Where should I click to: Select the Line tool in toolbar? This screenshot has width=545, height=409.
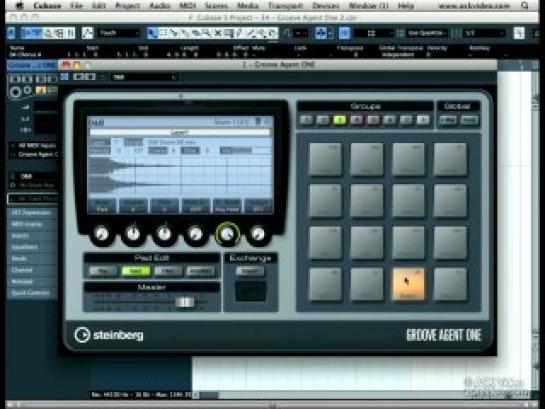coord(250,33)
